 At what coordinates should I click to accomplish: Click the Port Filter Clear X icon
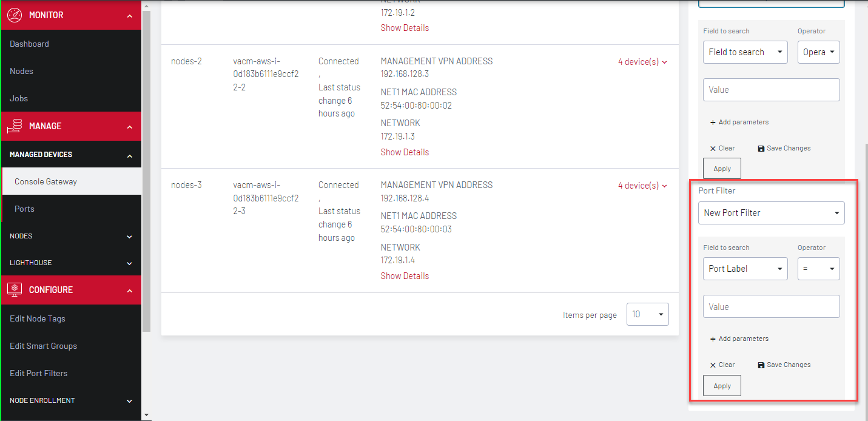(713, 365)
